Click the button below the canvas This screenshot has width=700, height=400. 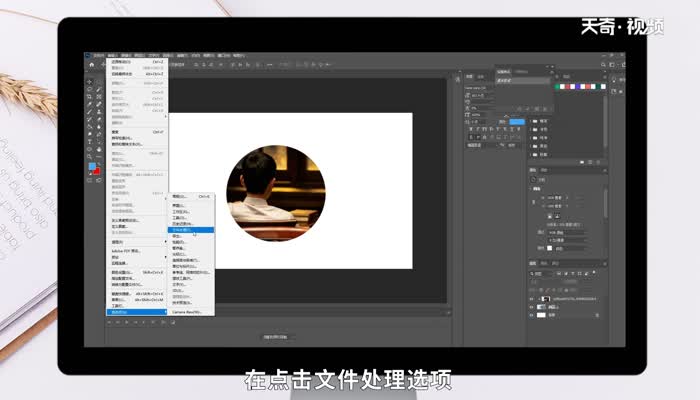click(x=274, y=336)
